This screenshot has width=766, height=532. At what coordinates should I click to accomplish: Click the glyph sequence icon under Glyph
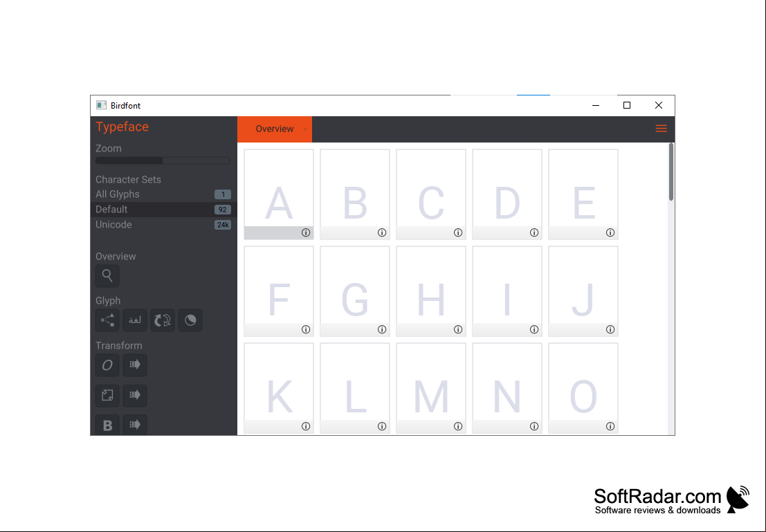pos(107,320)
